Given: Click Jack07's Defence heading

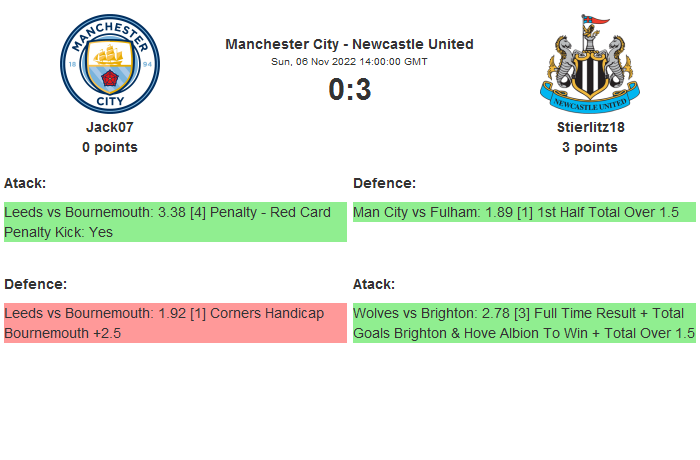Looking at the screenshot, I should (35, 284).
